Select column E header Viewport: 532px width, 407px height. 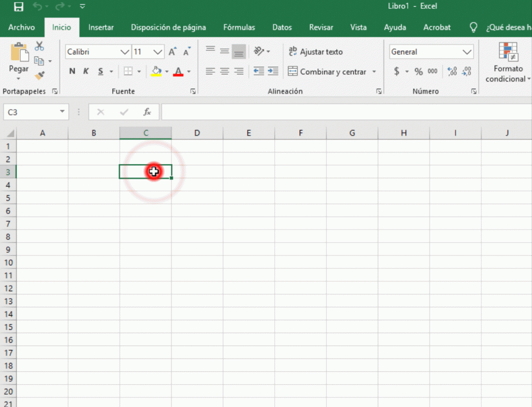[x=248, y=133]
